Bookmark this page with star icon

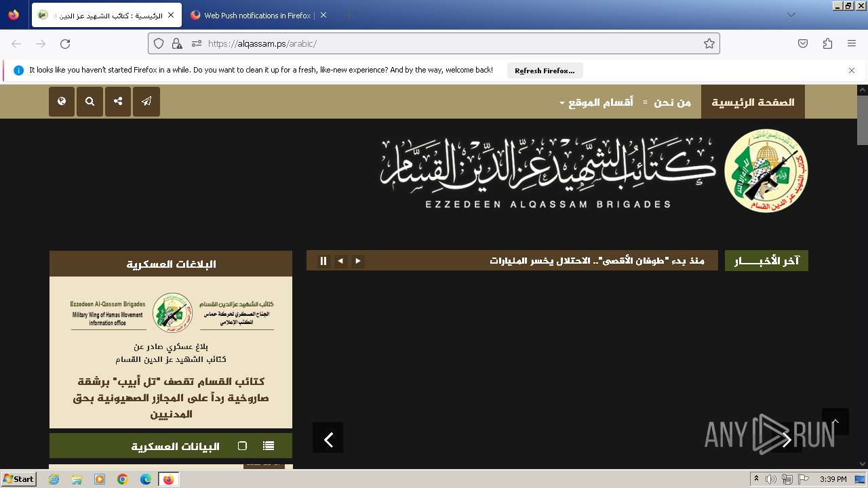[x=709, y=43]
